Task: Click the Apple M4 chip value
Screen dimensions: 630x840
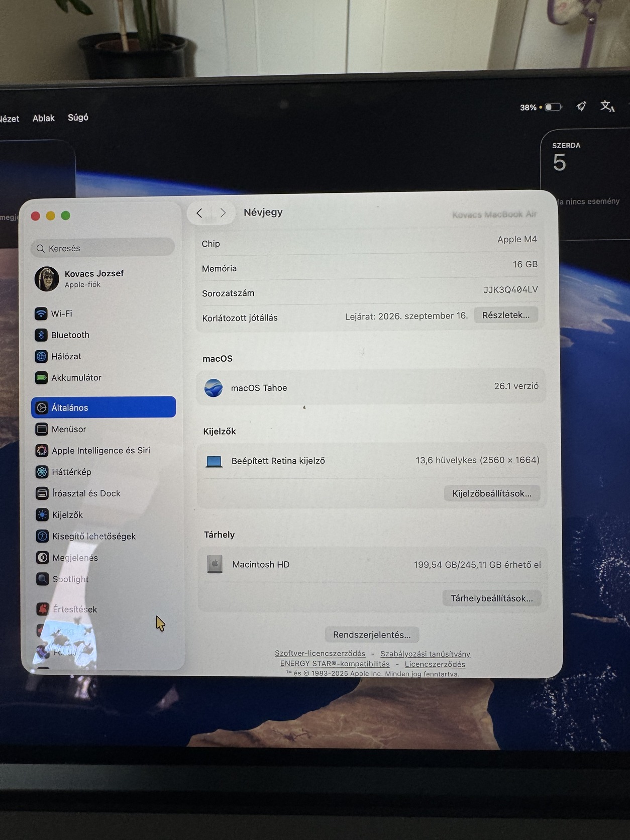Action: pyautogui.click(x=517, y=239)
